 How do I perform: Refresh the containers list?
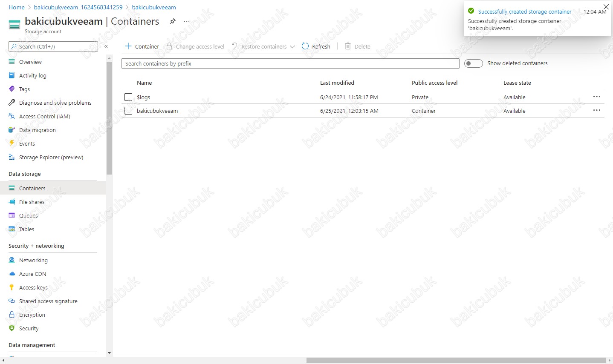316,46
